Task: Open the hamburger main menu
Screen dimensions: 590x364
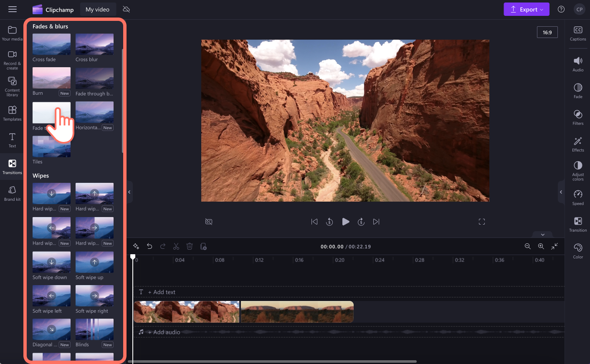Action: (13, 9)
